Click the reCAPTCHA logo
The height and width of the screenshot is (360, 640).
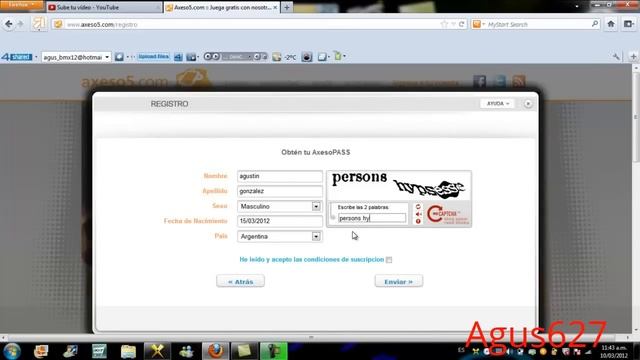point(447,214)
